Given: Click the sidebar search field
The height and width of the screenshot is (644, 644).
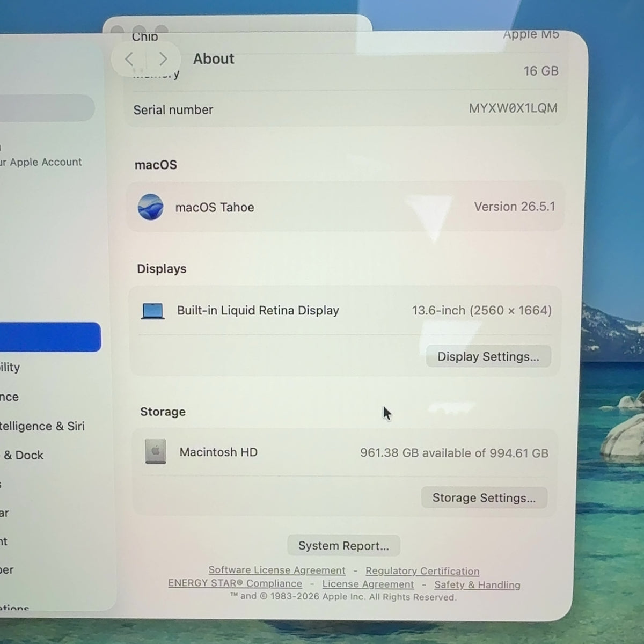Looking at the screenshot, I should (47, 108).
